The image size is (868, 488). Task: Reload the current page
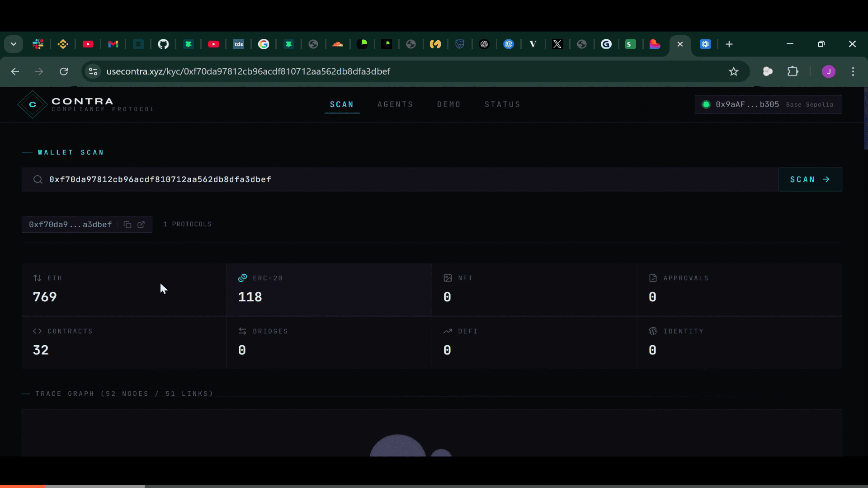point(64,71)
